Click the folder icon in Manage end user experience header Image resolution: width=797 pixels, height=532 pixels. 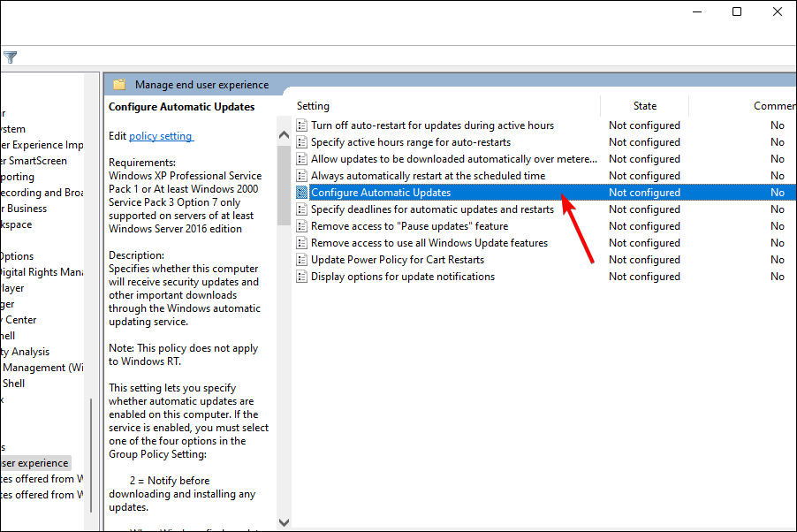pos(119,85)
